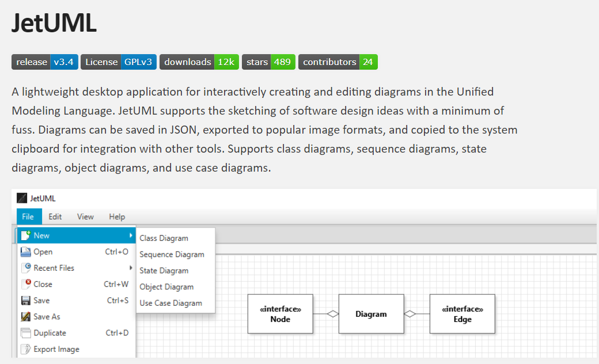
Task: Click the JetUML page heading
Action: pyautogui.click(x=54, y=23)
